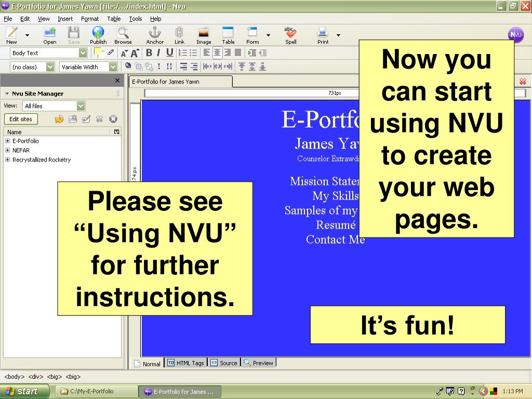Switch to the Source view tab

(224, 363)
